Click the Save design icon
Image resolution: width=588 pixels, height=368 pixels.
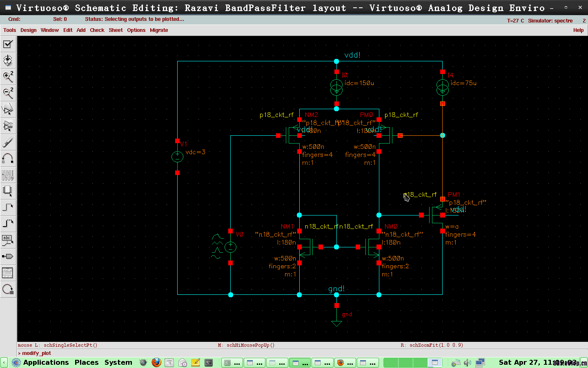click(x=8, y=61)
